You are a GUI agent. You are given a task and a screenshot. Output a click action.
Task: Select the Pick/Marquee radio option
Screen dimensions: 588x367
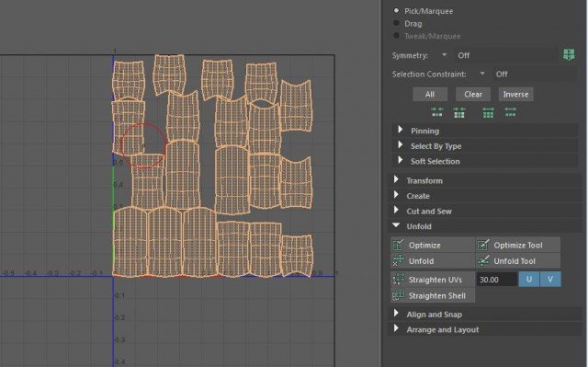coord(396,11)
